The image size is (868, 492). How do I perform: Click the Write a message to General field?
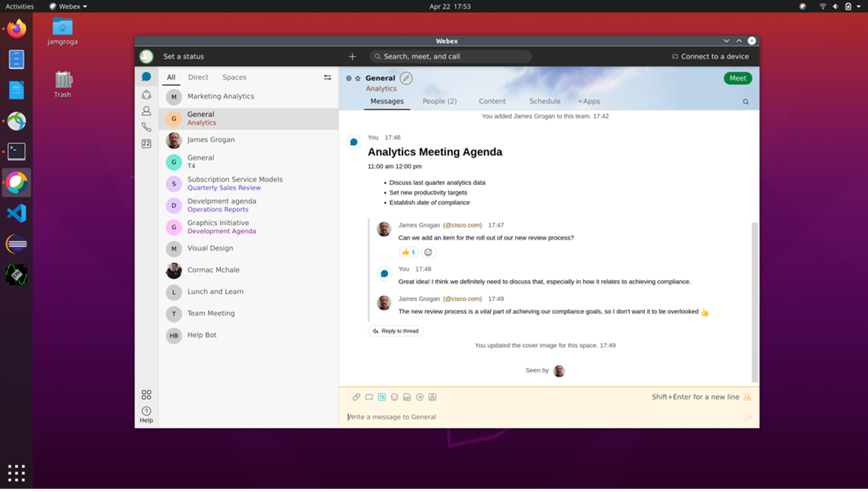(x=534, y=417)
